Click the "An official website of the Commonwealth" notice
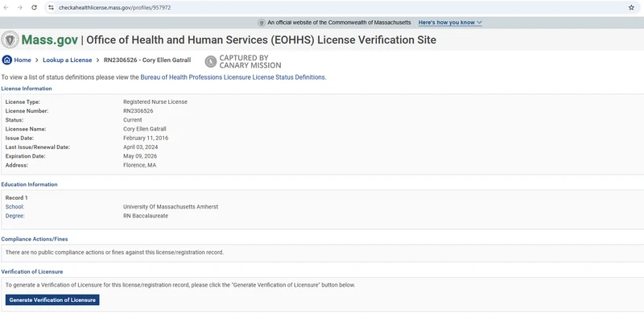This screenshot has width=644, height=314. point(339,23)
